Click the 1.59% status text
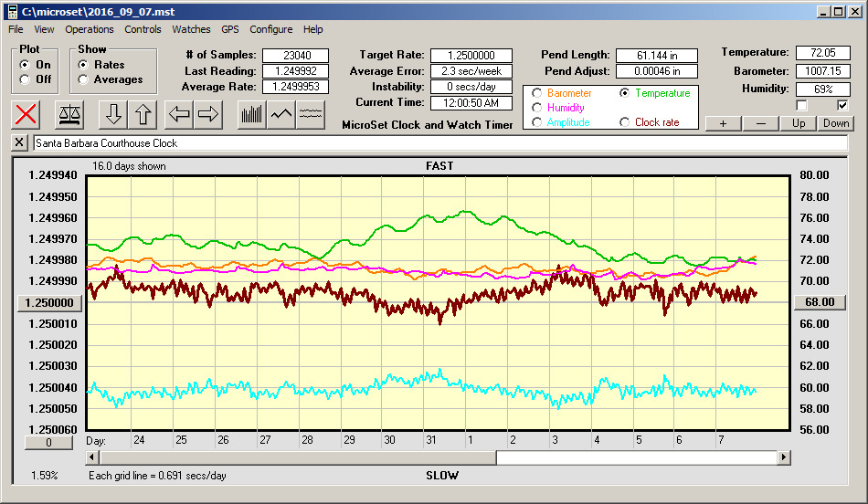 (x=44, y=475)
